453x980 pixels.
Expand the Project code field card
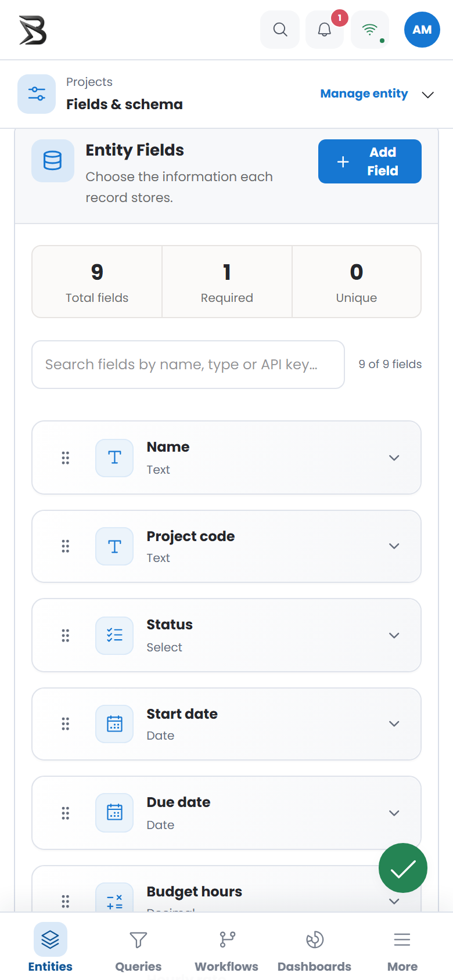(x=394, y=546)
